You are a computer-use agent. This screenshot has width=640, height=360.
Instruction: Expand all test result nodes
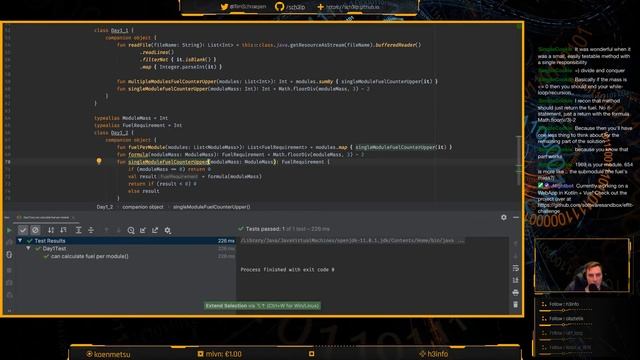point(79,230)
